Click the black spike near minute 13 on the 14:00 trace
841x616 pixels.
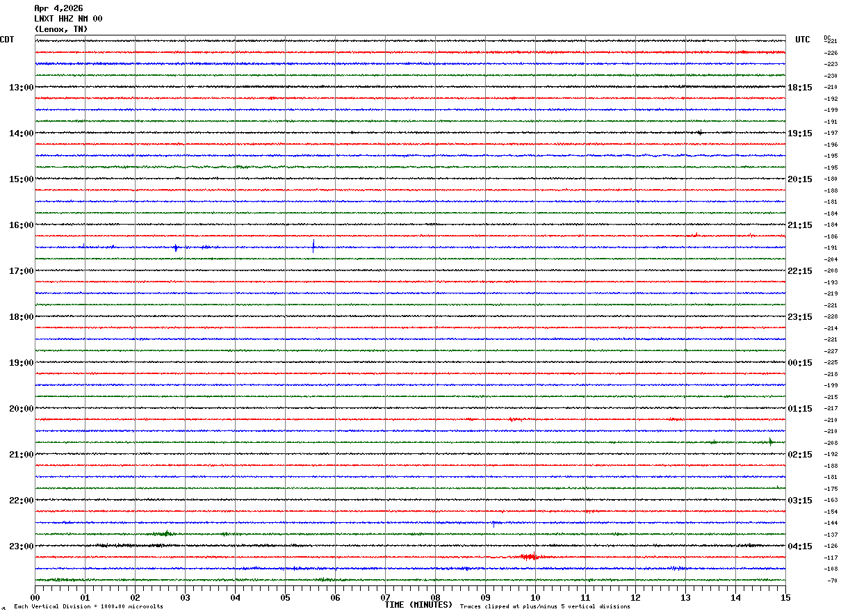coord(700,132)
